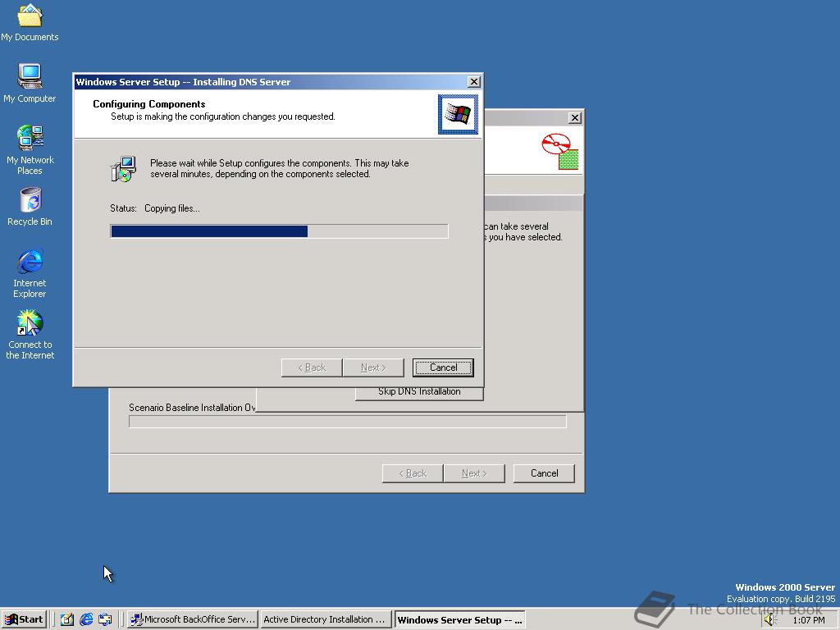Switch to the Microsoft BackOffice Server taskbar button
Viewport: 840px width, 630px height.
tap(194, 619)
